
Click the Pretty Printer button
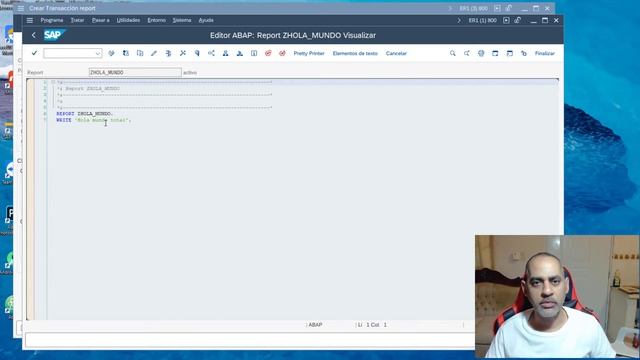[309, 53]
